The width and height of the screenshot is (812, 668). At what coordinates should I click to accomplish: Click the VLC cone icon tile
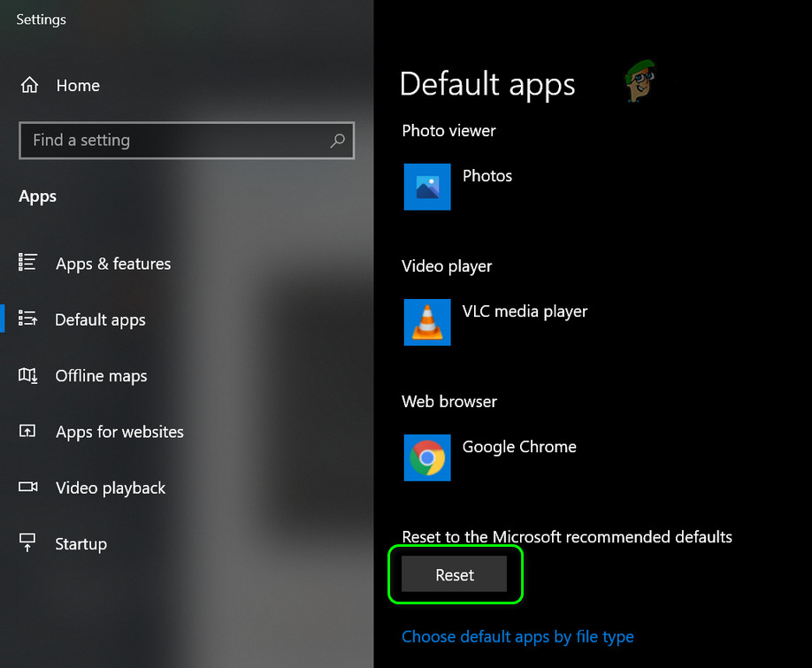[427, 322]
